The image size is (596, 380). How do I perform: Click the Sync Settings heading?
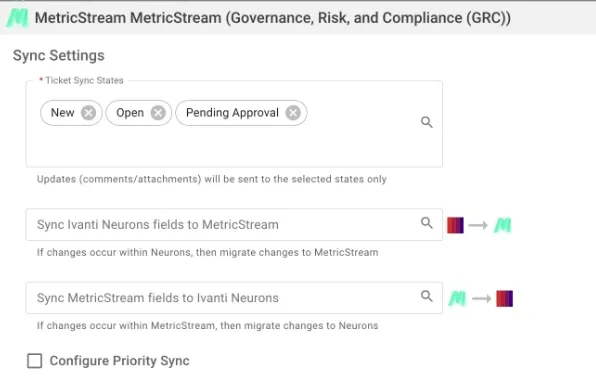tap(59, 55)
